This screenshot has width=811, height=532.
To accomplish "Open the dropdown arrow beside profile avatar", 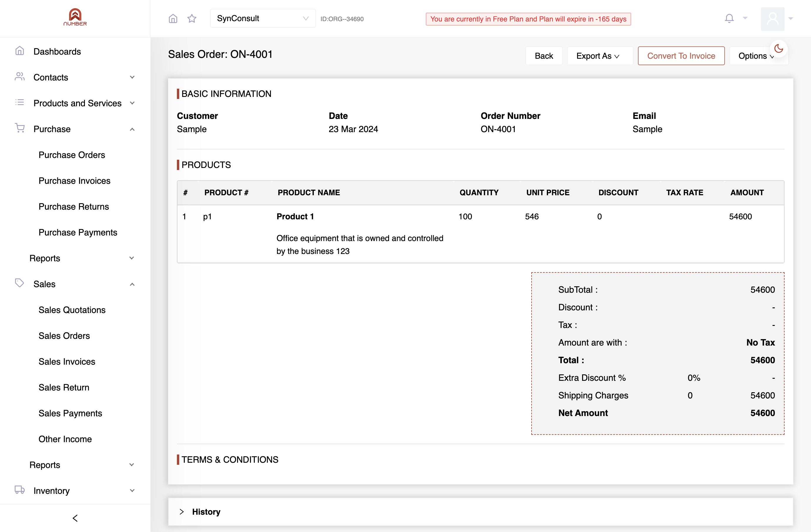I will [790, 19].
